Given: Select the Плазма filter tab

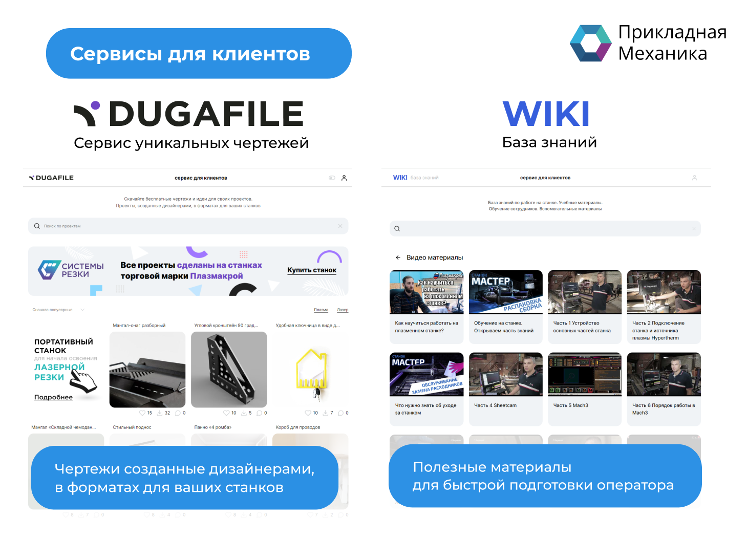Looking at the screenshot, I should [321, 310].
